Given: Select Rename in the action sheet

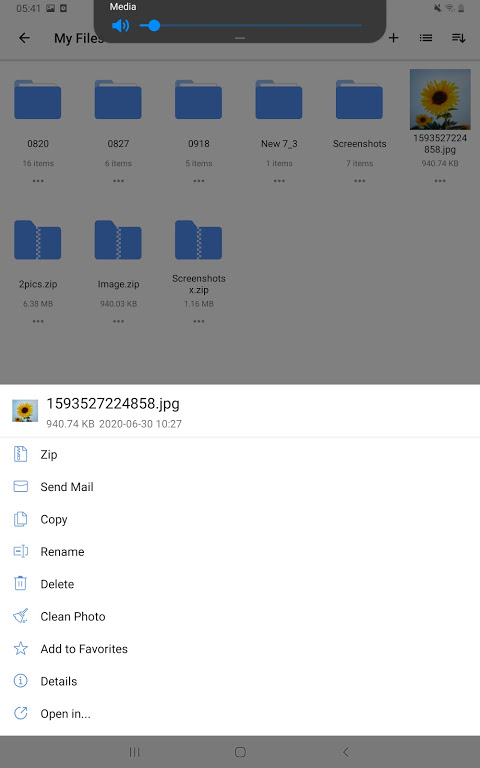Looking at the screenshot, I should (240, 552).
